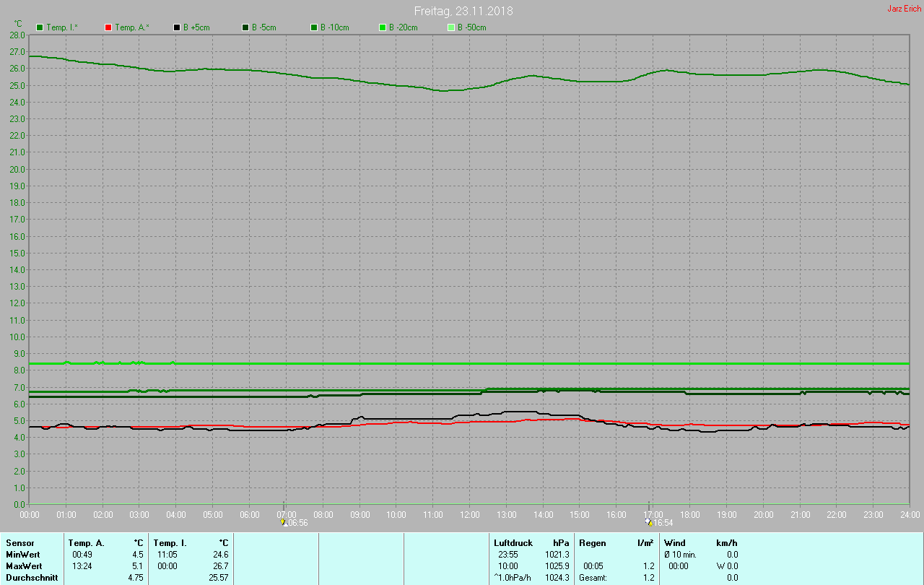Viewport: 924px width, 585px height.
Task: Click the 'Gesamt:' rain total label
Action: 593,578
